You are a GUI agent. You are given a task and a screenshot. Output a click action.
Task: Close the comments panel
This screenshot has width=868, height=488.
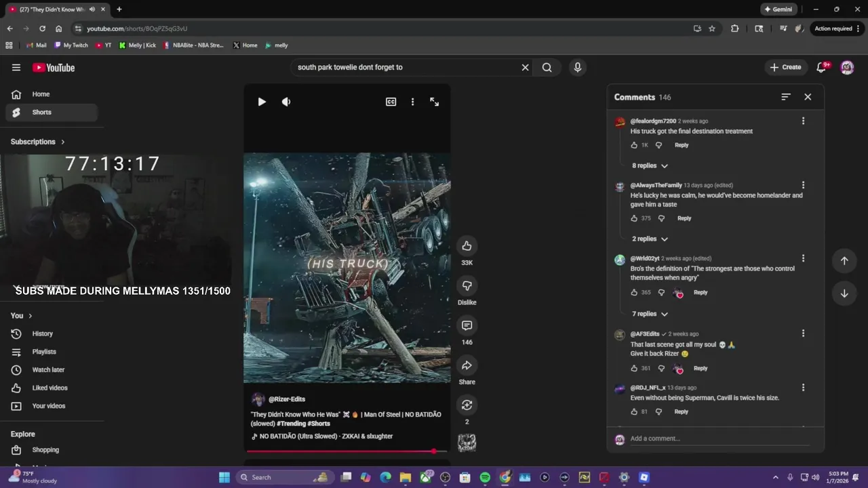point(808,97)
